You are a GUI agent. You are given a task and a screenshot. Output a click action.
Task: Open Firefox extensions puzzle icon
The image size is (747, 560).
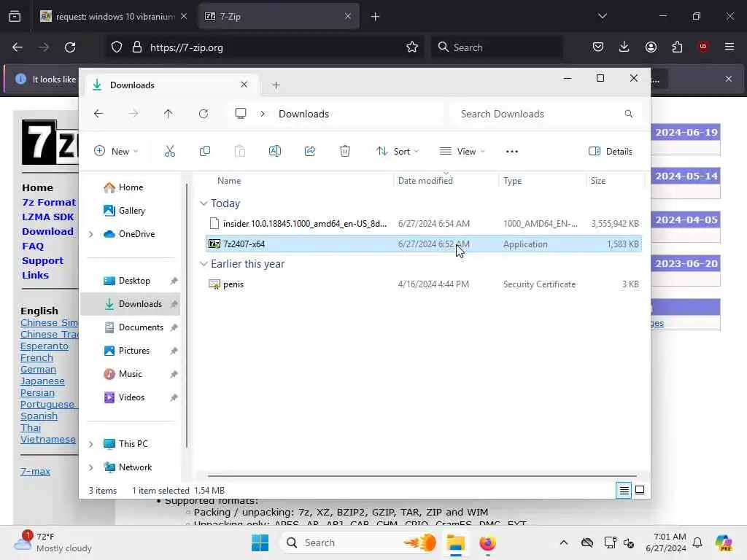[677, 47]
